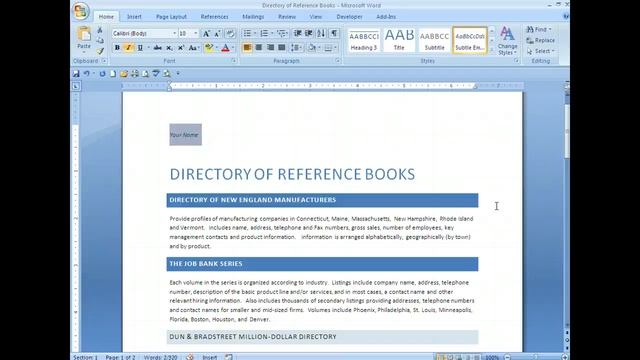640x360 pixels.
Task: Create a new blank document
Action: 113,74
